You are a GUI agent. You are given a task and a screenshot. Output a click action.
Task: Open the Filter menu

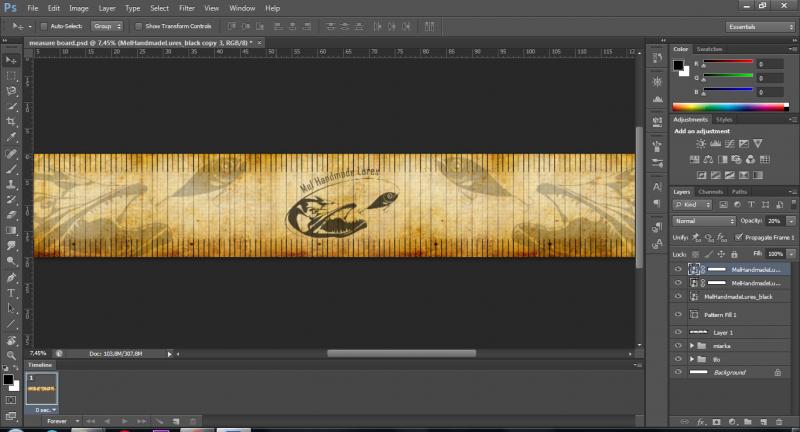(187, 8)
